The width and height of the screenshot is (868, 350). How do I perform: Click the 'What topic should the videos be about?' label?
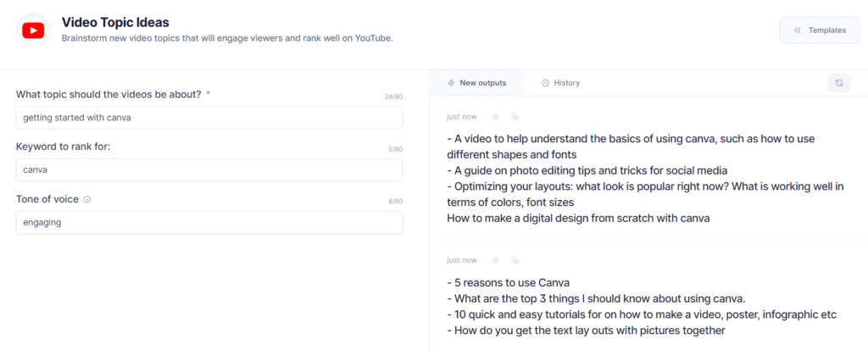[x=108, y=94]
